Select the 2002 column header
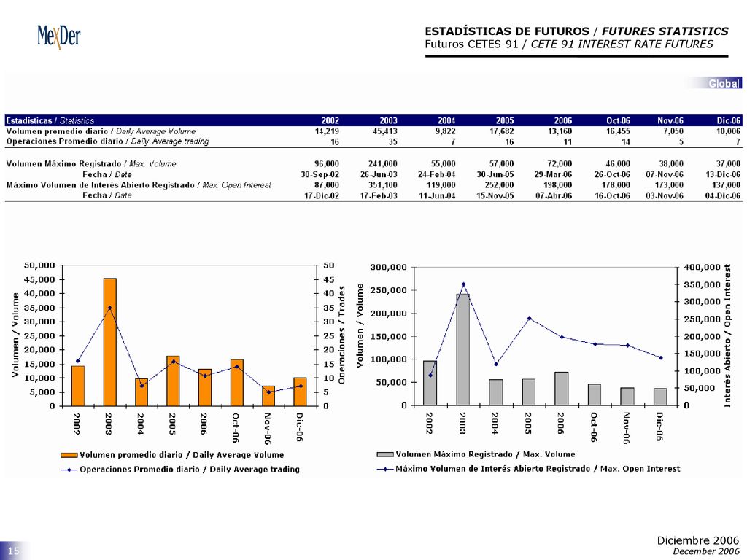The image size is (747, 560). 330,120
